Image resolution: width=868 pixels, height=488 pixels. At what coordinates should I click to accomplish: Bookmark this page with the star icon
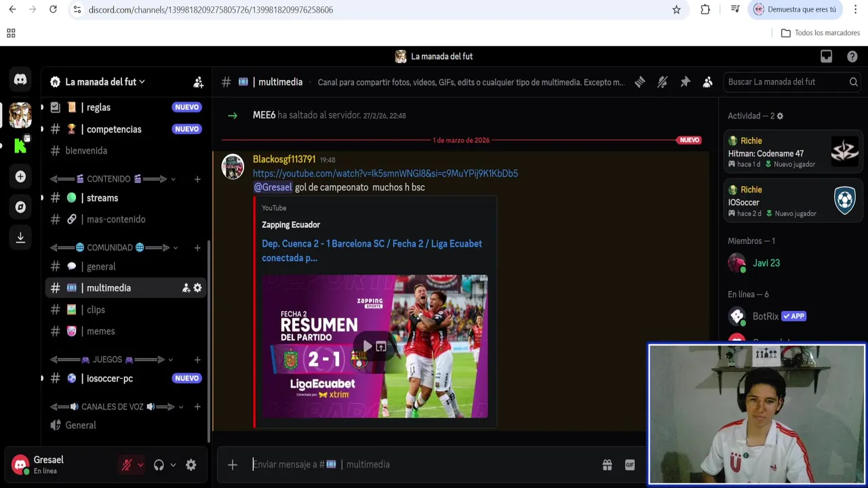[676, 9]
